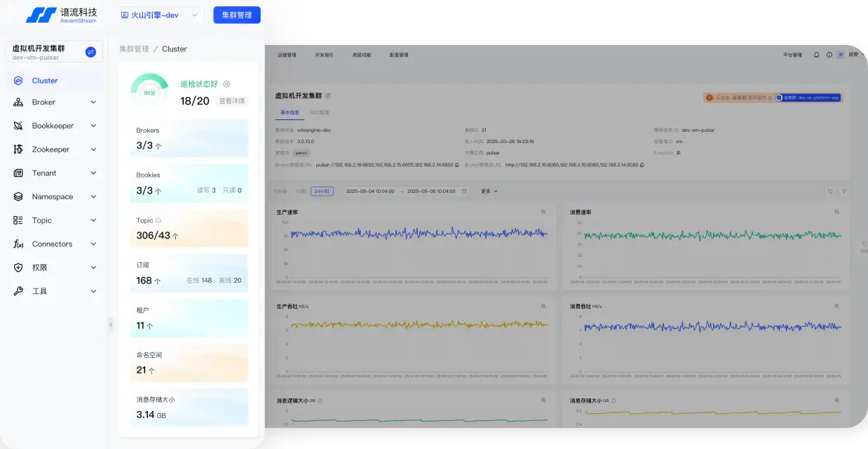Open the 运维管理 top menu

[x=287, y=55]
